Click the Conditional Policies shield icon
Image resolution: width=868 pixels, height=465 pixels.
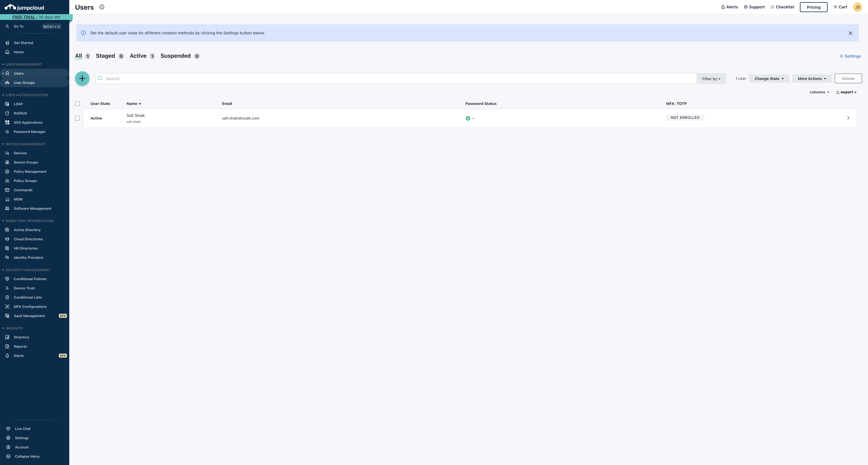pos(7,279)
